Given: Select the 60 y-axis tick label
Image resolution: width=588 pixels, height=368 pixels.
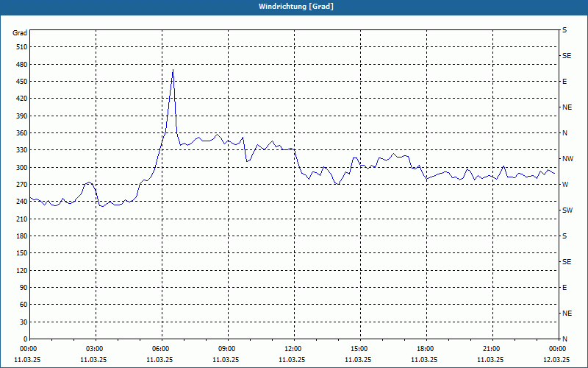Looking at the screenshot, I should pyautogui.click(x=24, y=305).
